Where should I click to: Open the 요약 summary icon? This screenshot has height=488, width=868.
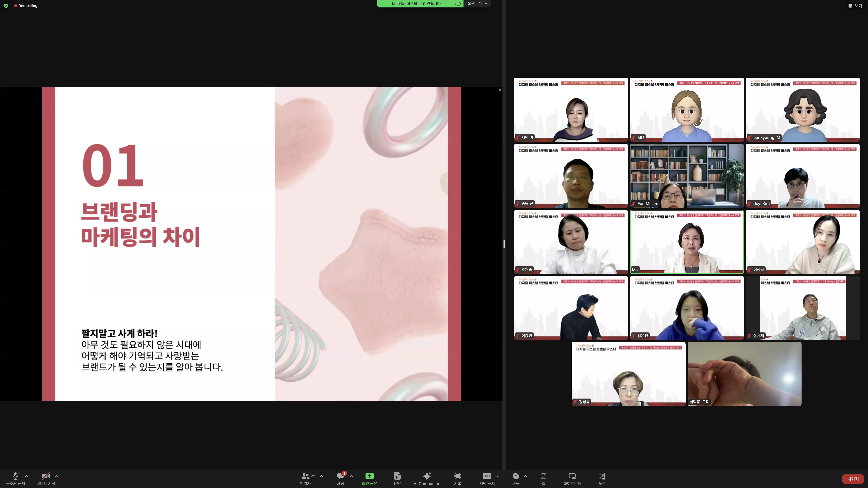(397, 476)
